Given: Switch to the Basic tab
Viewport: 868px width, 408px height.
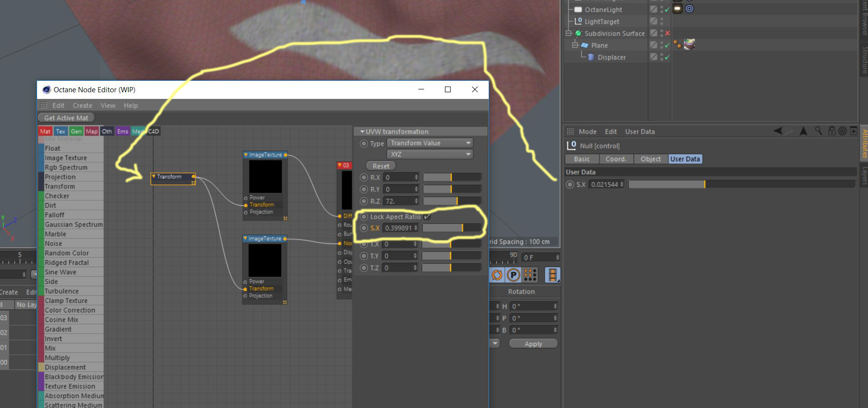Looking at the screenshot, I should point(582,159).
